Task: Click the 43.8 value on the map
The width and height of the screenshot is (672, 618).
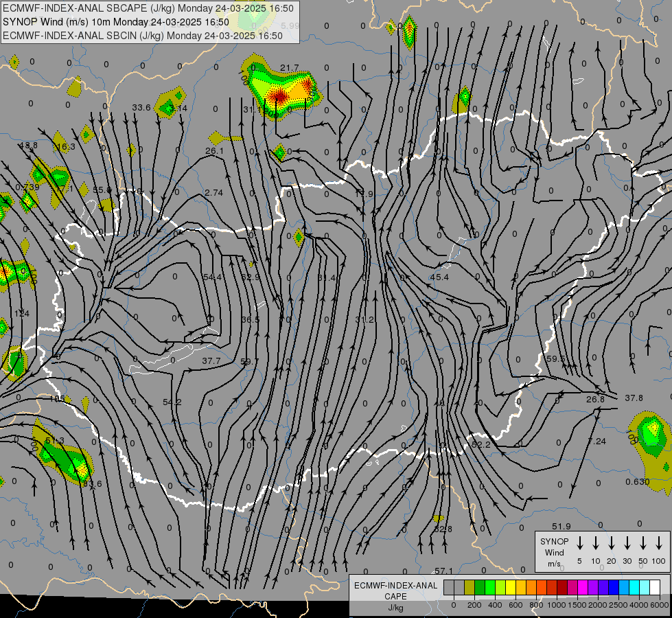Action: [x=28, y=145]
